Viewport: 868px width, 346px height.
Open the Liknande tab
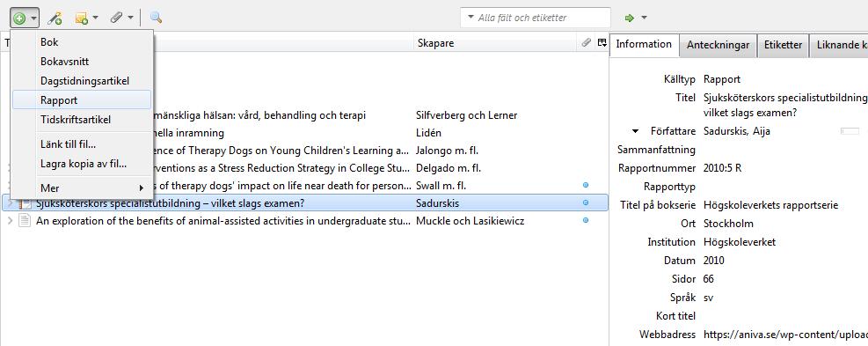(839, 45)
